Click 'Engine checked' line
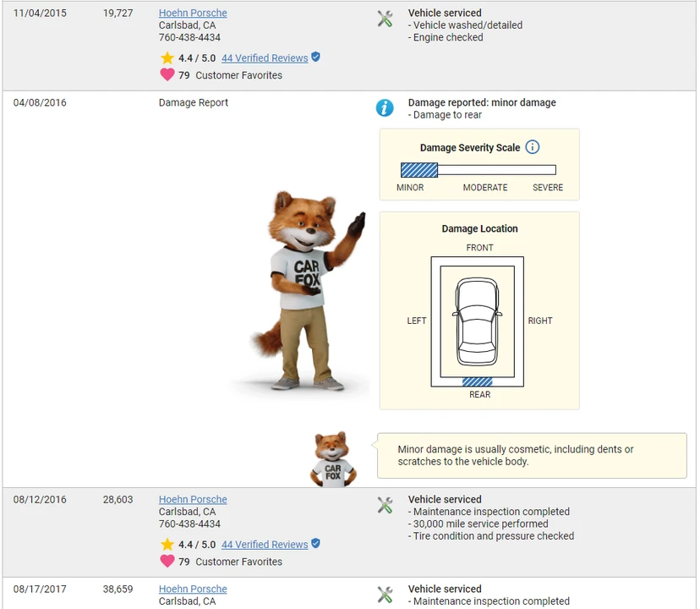700x609 pixels. [x=446, y=37]
